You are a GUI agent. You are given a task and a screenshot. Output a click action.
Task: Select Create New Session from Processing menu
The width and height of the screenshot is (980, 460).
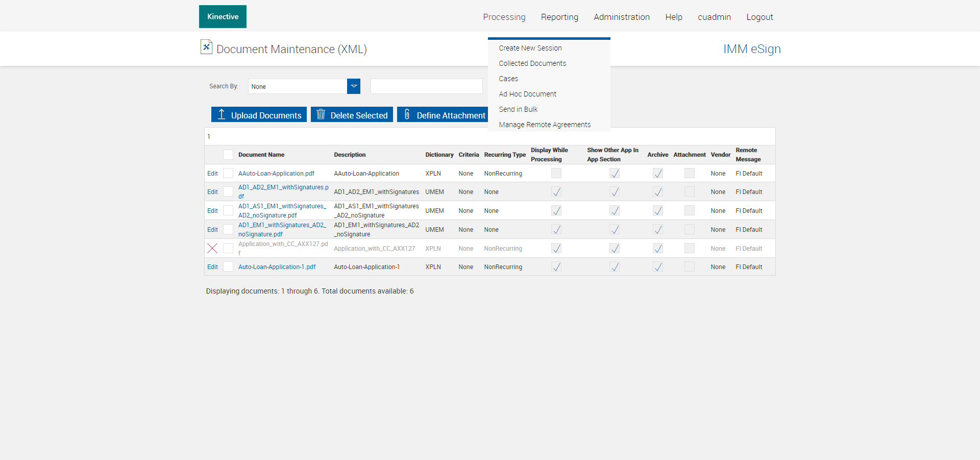coord(530,48)
